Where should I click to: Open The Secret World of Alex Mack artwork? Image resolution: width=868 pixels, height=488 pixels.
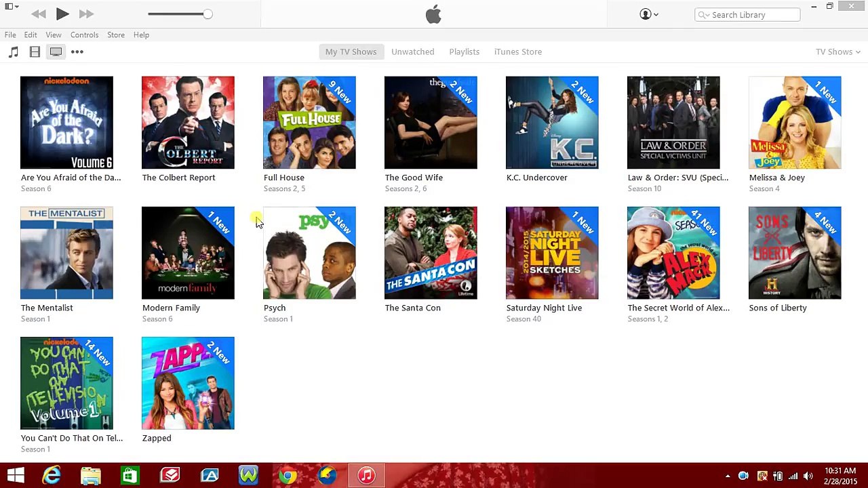click(x=673, y=253)
